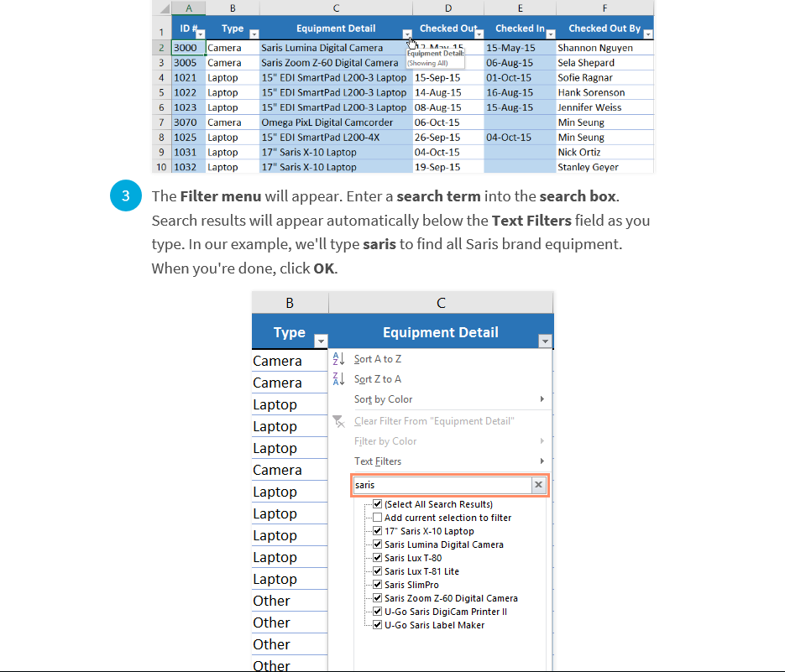Screen dimensions: 785x672
Task: Open Equipment Detail dropdown in lower table
Action: (x=545, y=341)
